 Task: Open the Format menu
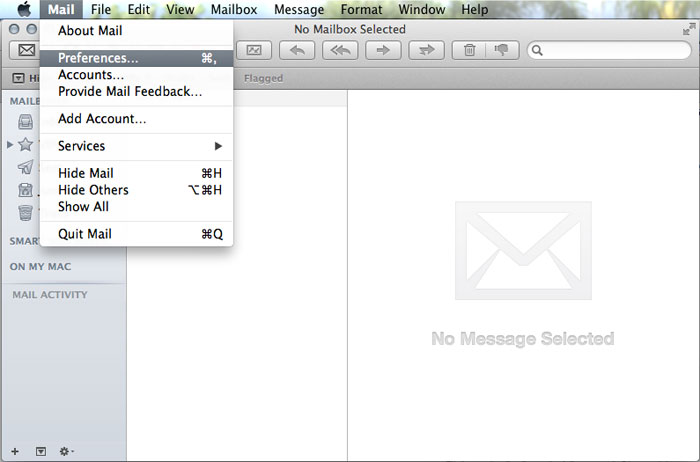[x=361, y=9]
